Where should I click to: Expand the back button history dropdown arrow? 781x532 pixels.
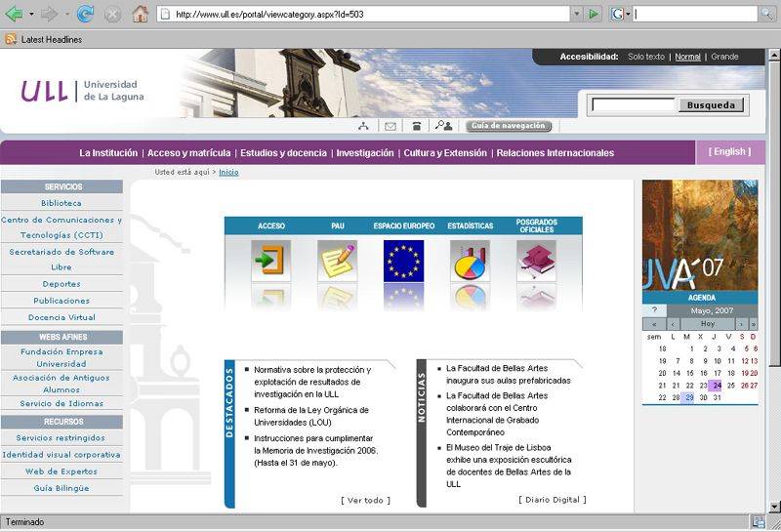30,14
